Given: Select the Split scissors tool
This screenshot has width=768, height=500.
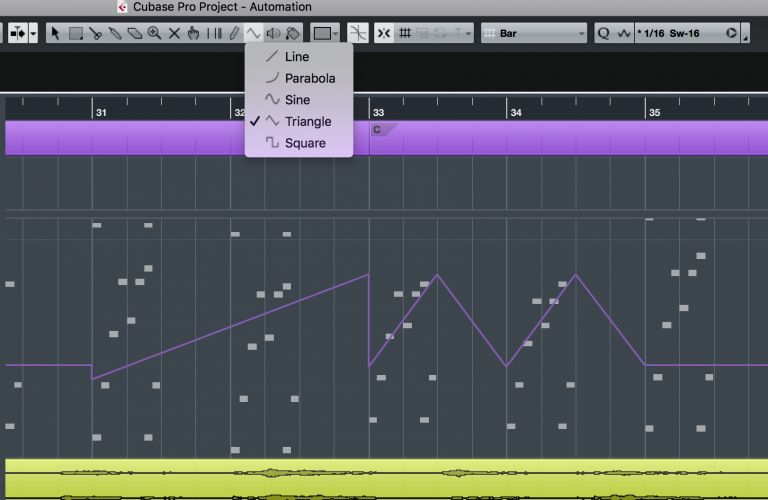Looking at the screenshot, I should 96,33.
